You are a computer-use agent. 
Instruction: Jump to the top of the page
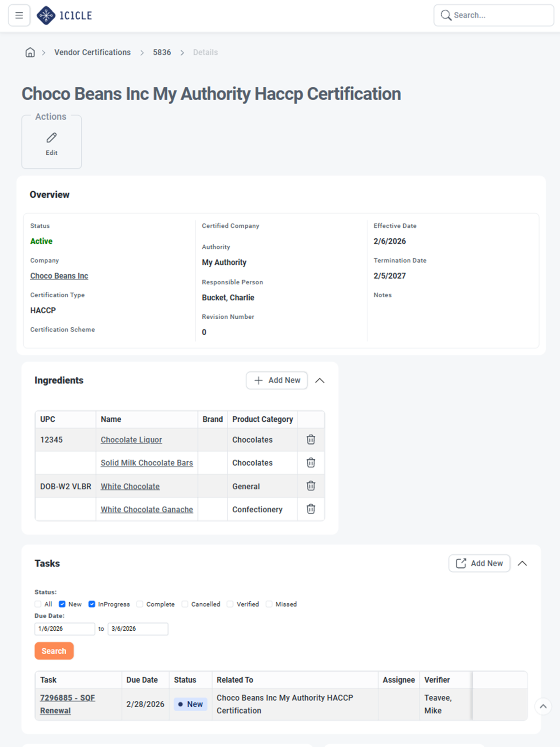coord(543,706)
